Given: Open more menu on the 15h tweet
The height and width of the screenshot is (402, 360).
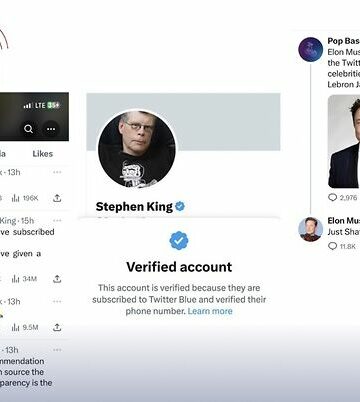Looking at the screenshot, I should coord(57,220).
